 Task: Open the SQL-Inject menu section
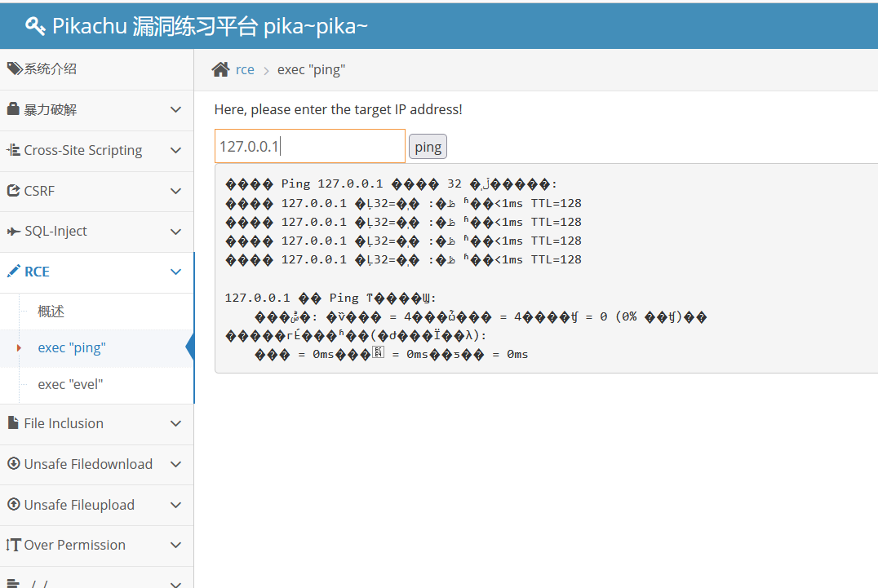click(97, 232)
